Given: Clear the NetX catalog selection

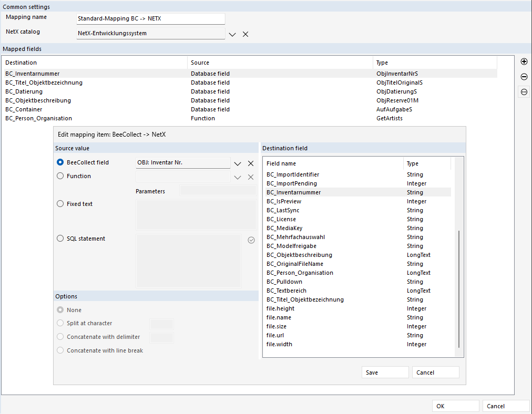Looking at the screenshot, I should (245, 34).
